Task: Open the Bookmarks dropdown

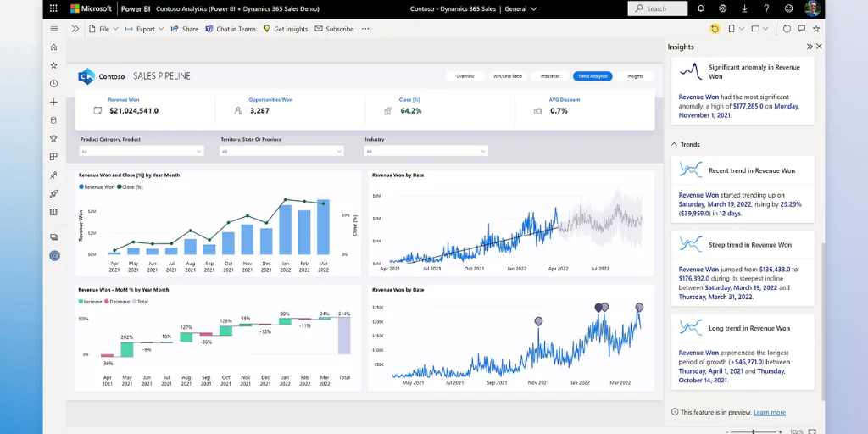Action: click(x=735, y=29)
